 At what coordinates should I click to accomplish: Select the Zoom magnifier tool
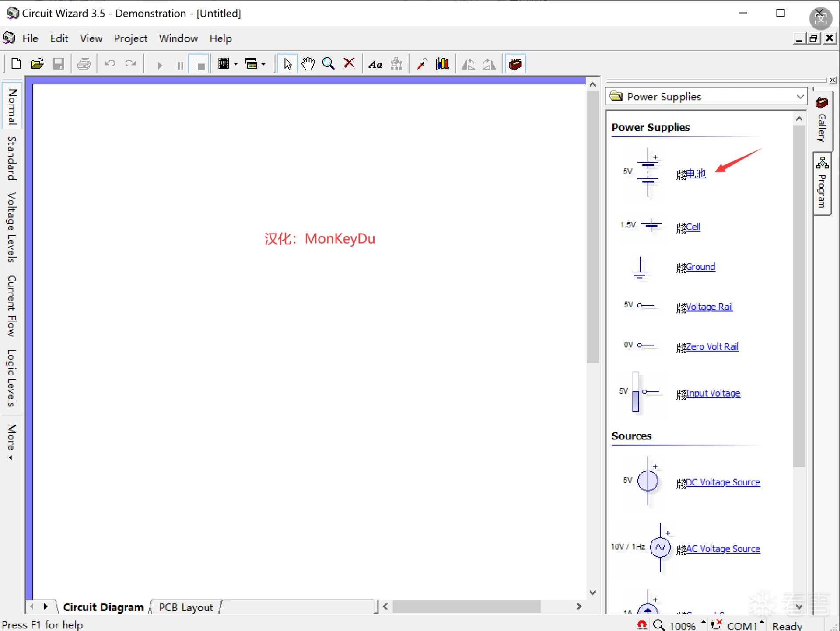pyautogui.click(x=328, y=64)
